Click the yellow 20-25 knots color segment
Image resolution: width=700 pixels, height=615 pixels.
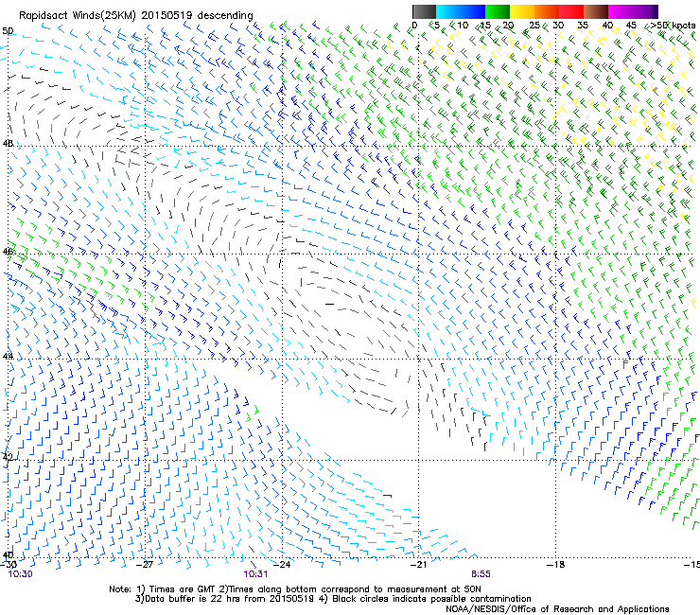click(x=522, y=11)
